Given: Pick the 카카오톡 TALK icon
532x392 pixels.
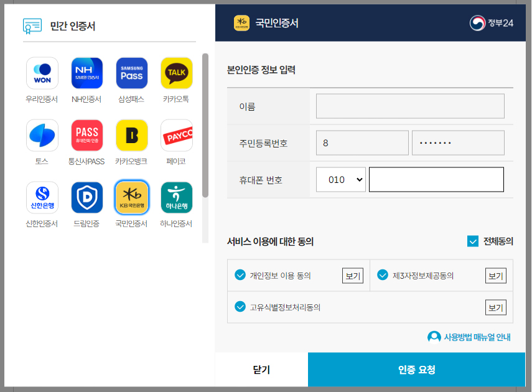Looking at the screenshot, I should 177,73.
